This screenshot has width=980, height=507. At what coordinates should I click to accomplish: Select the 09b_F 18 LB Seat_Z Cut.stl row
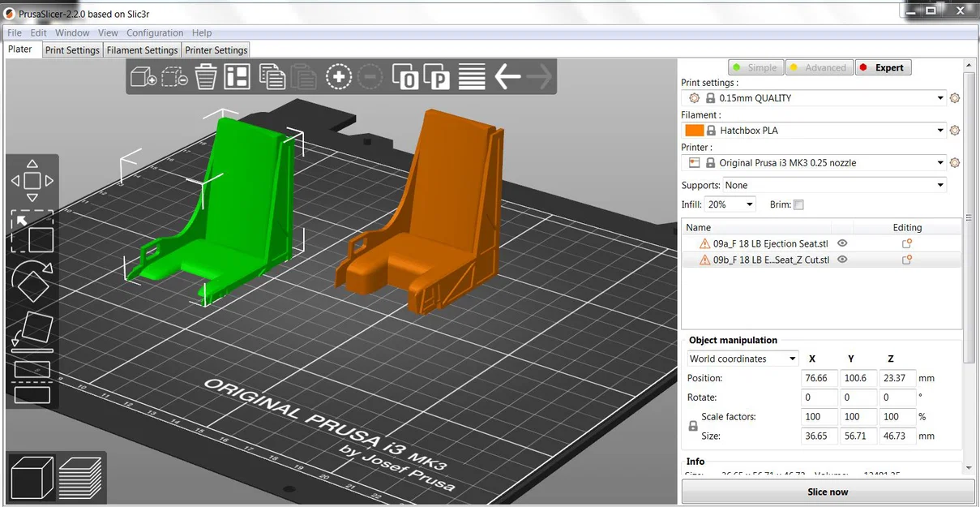point(821,260)
